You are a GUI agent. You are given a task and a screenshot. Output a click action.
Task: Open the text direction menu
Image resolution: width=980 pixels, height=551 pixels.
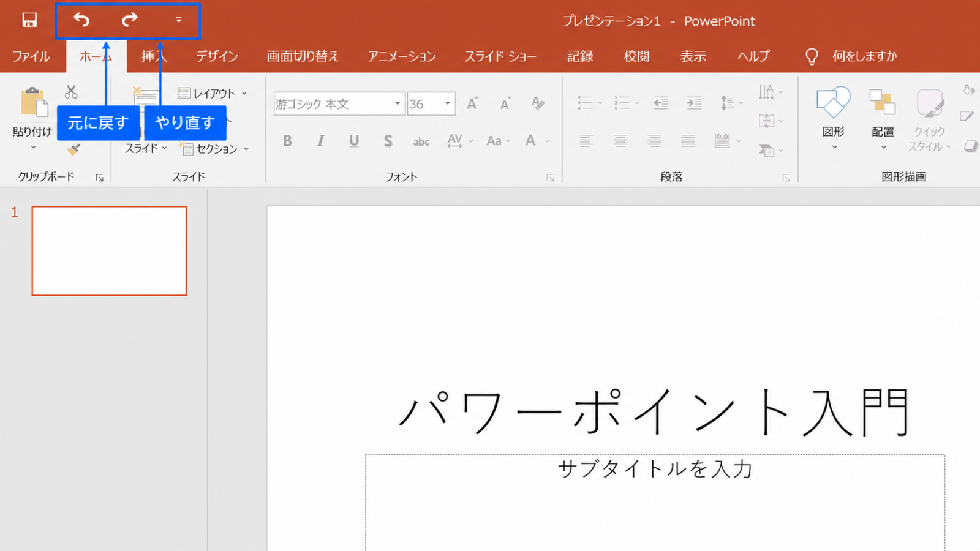tap(771, 92)
